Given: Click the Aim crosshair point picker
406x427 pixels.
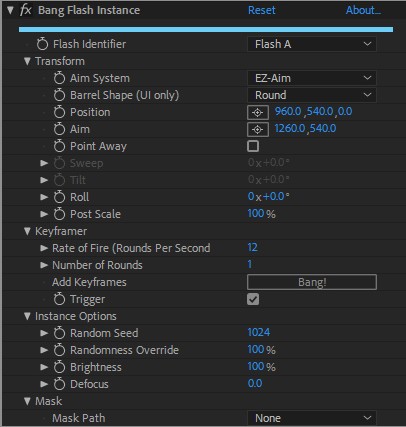Looking at the screenshot, I should coord(258,129).
